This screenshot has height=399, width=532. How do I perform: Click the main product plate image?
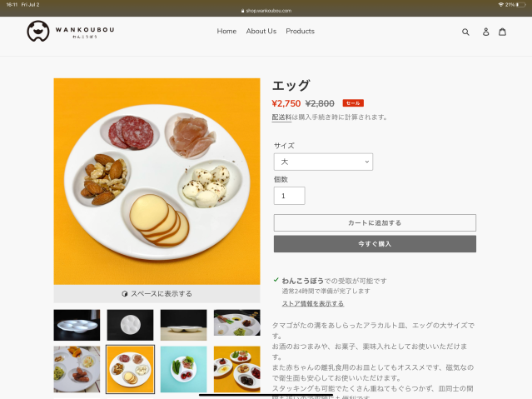pyautogui.click(x=157, y=181)
